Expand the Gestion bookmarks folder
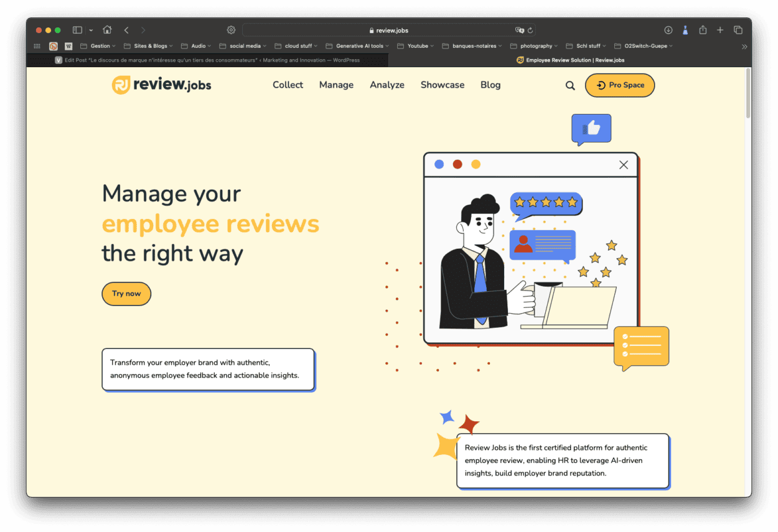The image size is (778, 532). [98, 46]
